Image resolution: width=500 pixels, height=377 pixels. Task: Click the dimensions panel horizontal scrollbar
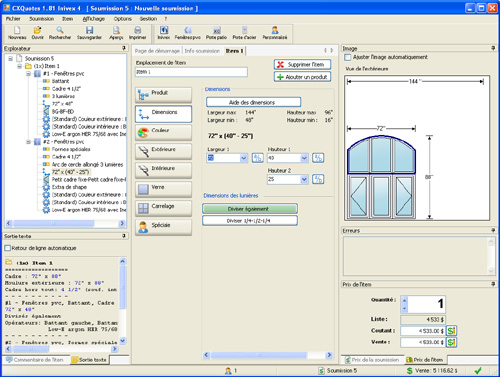[x=268, y=355]
